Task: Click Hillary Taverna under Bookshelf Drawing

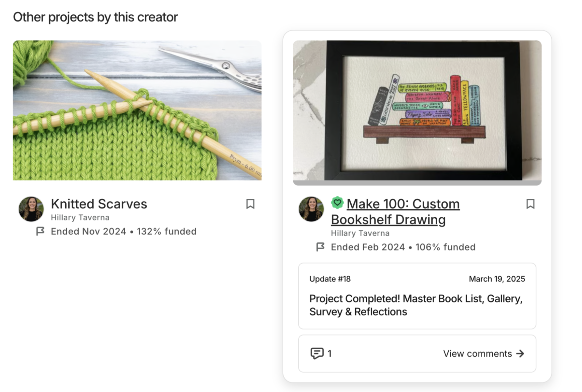Action: 360,233
